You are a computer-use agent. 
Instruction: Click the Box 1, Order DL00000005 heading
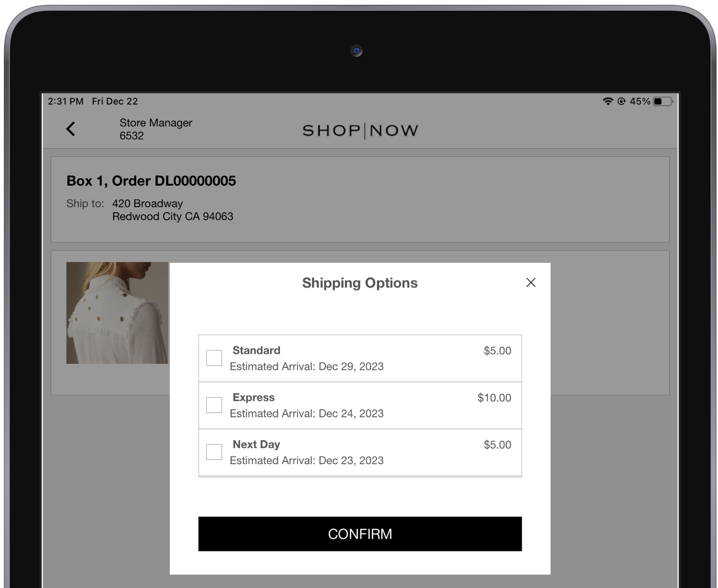[x=151, y=181]
